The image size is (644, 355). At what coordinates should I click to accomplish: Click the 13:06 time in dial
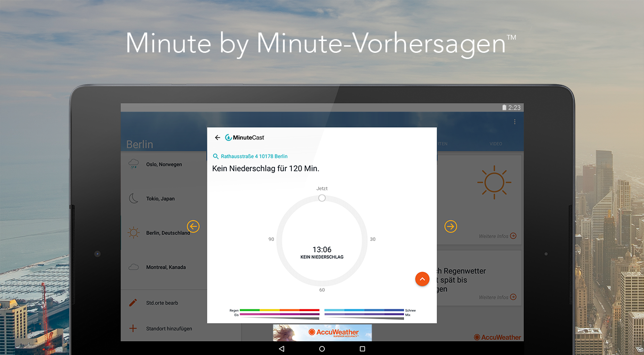(x=322, y=249)
